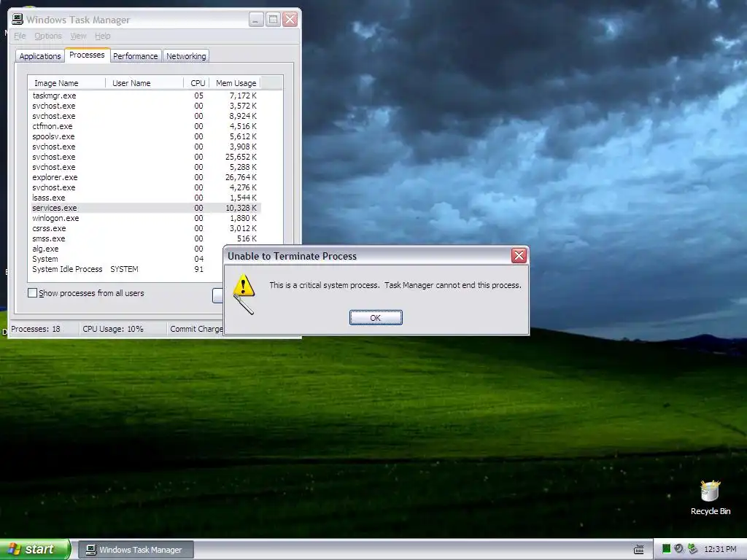
Task: Click the 516 K memory value
Action: tap(247, 238)
